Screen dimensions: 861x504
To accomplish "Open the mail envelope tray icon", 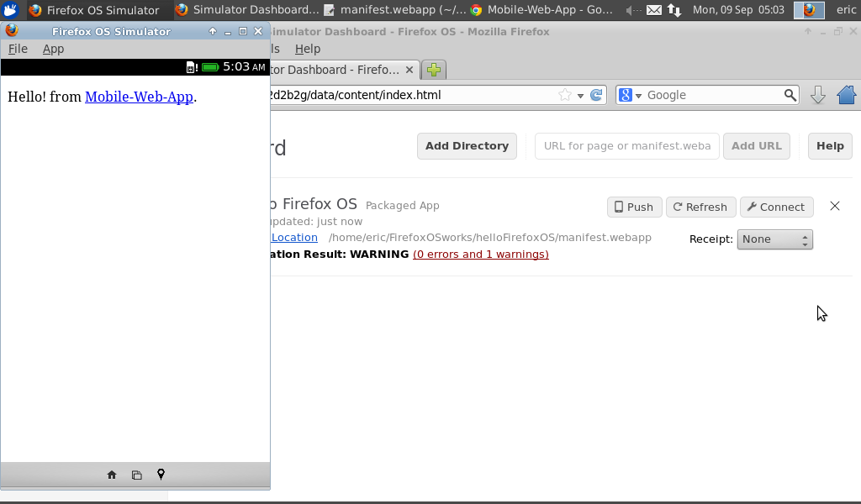I will pos(653,10).
